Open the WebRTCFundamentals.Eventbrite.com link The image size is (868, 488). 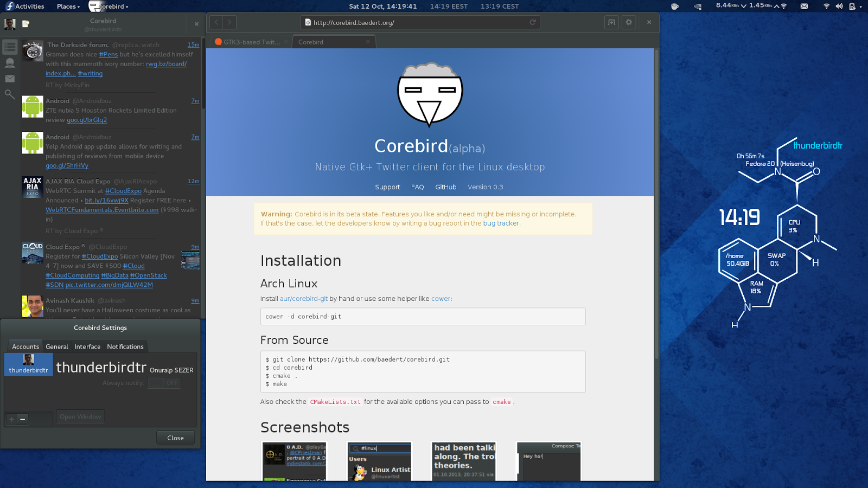(102, 210)
